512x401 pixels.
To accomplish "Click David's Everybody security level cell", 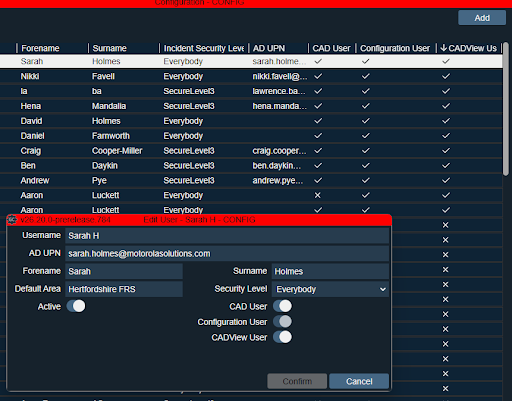I will click(183, 121).
